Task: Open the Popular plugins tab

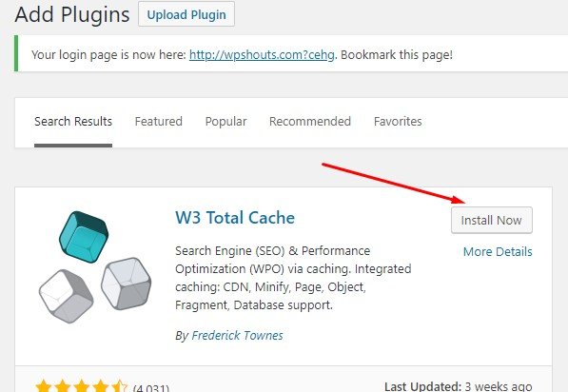Action: tap(225, 122)
